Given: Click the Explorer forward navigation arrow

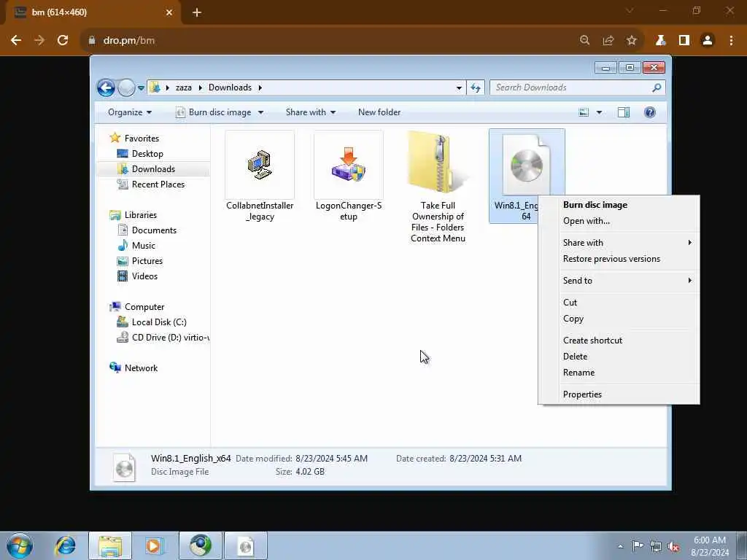Looking at the screenshot, I should [x=126, y=87].
